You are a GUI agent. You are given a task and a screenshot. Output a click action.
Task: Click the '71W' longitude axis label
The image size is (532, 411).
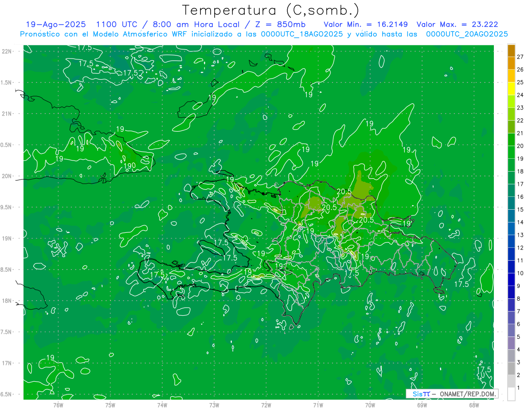pyautogui.click(x=318, y=405)
